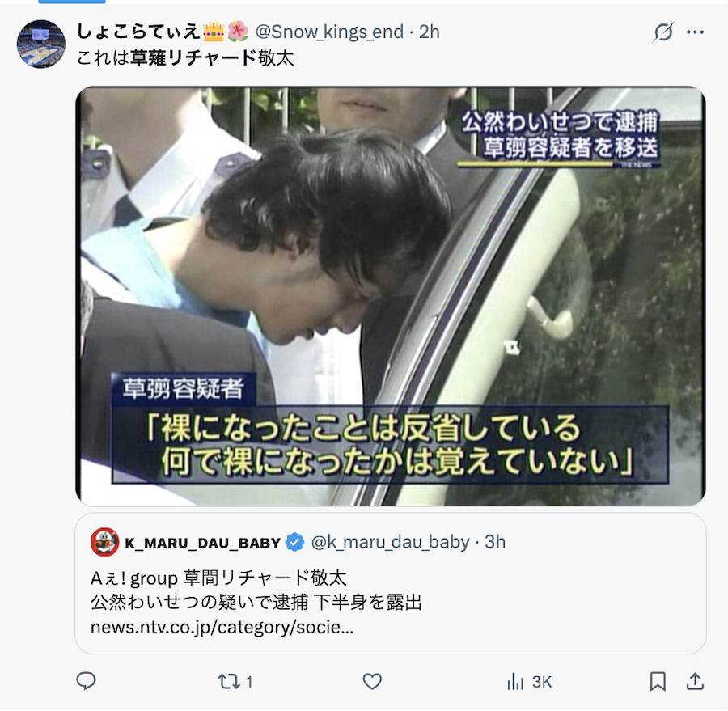Click the blue verified badge

click(x=294, y=543)
